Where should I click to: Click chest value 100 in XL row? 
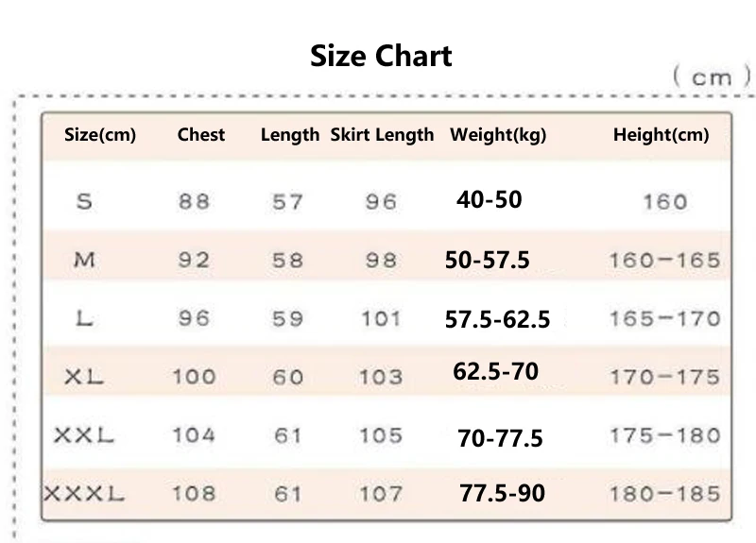tap(194, 377)
